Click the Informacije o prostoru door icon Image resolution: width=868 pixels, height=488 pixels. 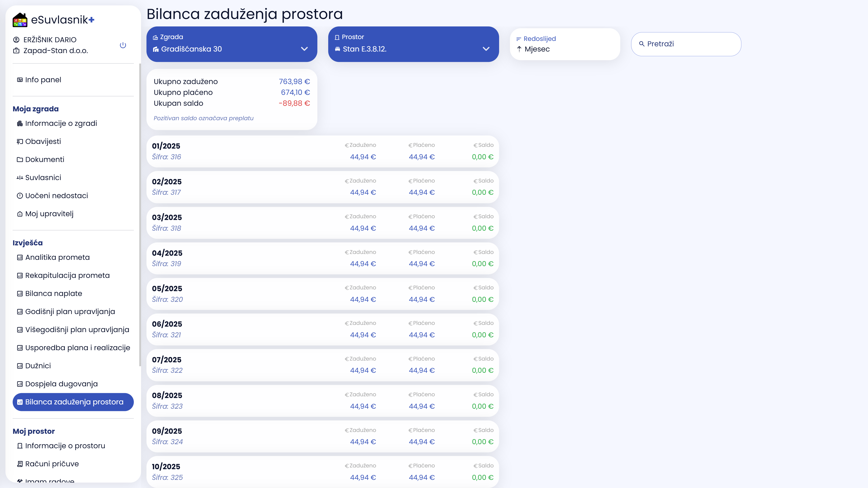point(20,446)
